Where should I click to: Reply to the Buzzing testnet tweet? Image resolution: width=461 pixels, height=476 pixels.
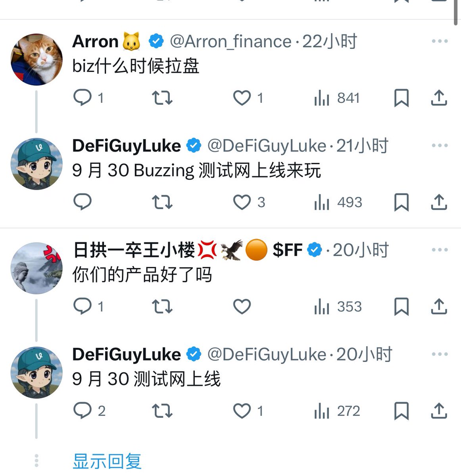tap(83, 202)
